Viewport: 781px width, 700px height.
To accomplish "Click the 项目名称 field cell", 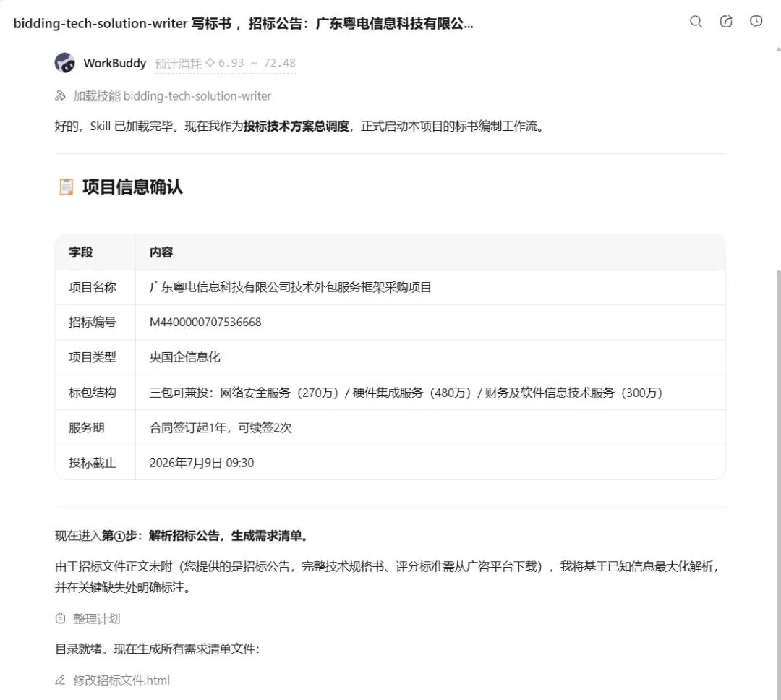I will coord(95,288).
